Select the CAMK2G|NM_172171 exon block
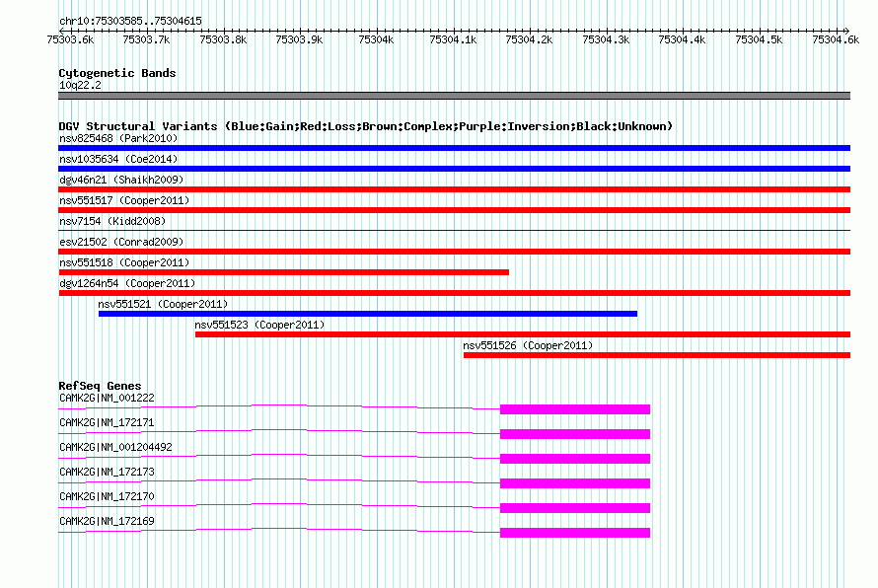Image resolution: width=878 pixels, height=588 pixels. click(x=575, y=434)
